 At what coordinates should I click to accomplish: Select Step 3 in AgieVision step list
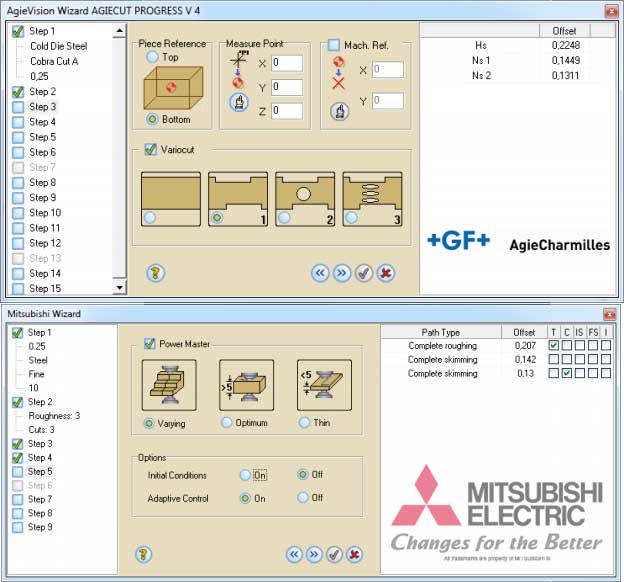[x=42, y=106]
